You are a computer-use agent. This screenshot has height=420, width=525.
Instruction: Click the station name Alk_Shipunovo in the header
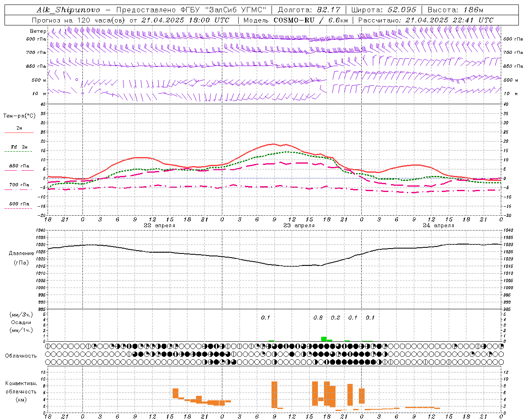(68, 10)
